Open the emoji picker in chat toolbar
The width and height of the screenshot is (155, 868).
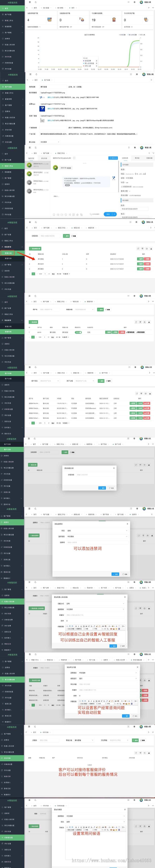pyautogui.click(x=54, y=214)
